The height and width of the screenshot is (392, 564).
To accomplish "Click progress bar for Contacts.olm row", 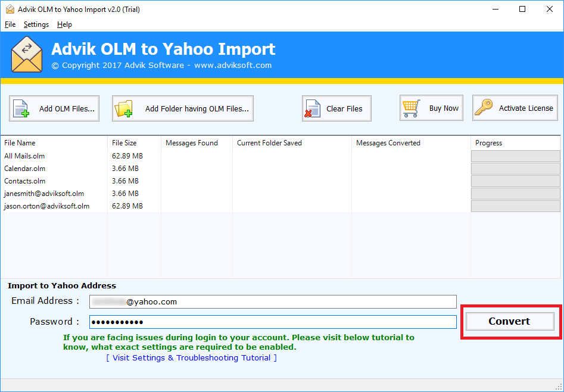I will pos(515,181).
